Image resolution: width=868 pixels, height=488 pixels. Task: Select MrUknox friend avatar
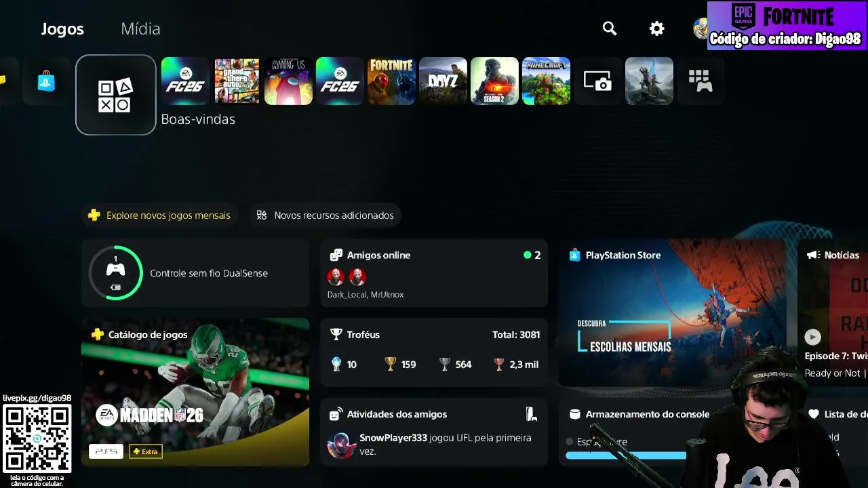pyautogui.click(x=357, y=277)
